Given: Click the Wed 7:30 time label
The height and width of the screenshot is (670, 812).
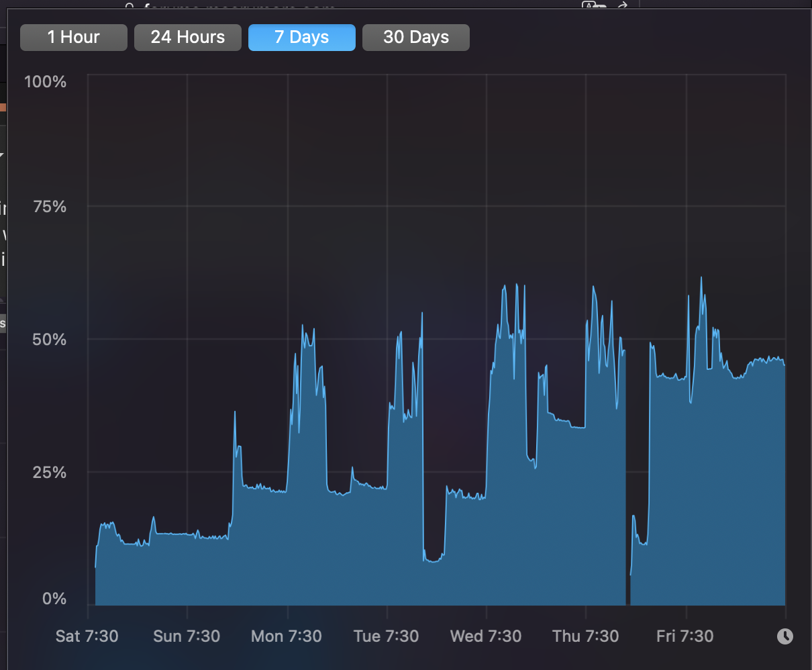Looking at the screenshot, I should 486,636.
